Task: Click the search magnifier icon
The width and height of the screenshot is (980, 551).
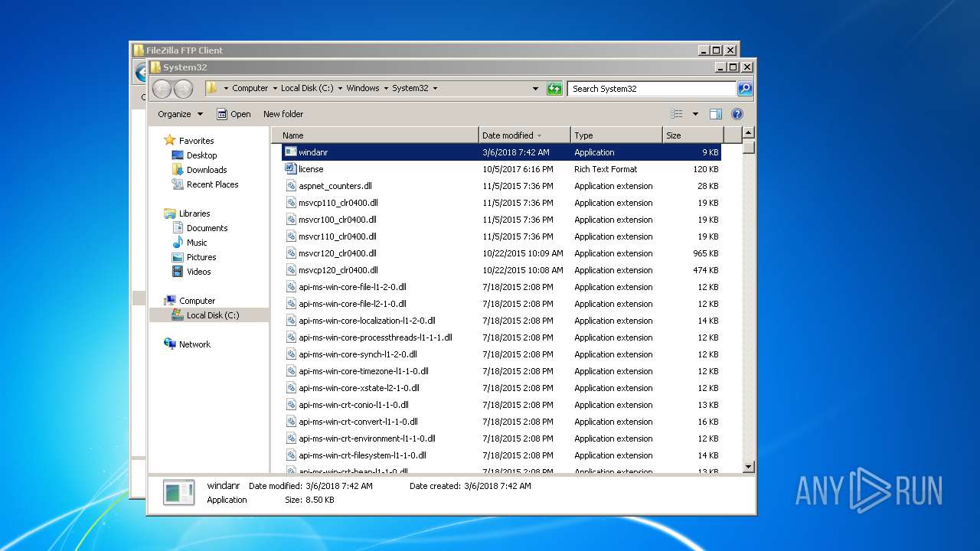Action: [x=744, y=89]
